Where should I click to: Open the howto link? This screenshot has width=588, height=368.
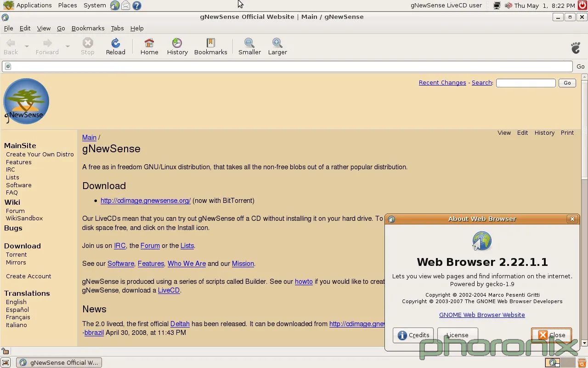tap(304, 282)
